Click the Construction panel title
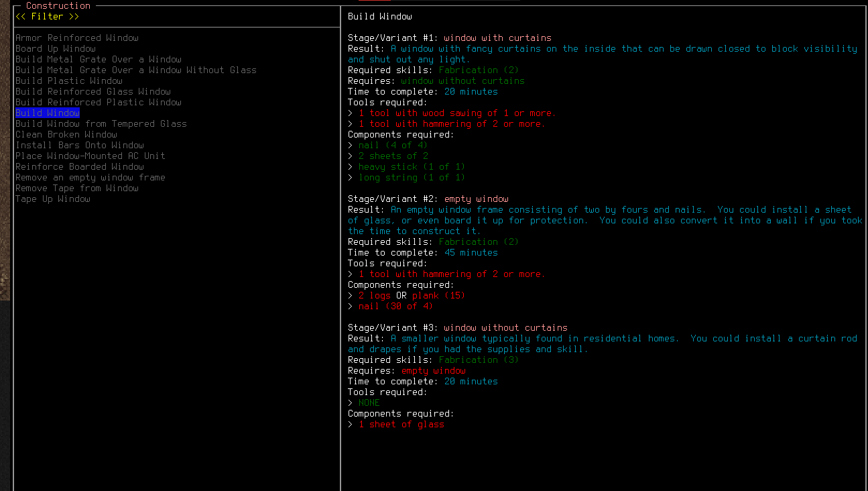This screenshot has width=868, height=491. (58, 5)
